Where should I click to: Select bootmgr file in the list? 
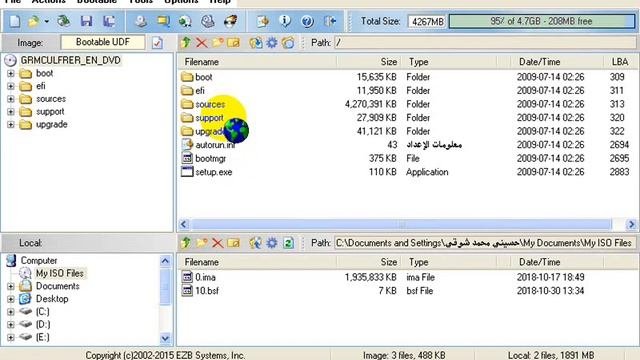pos(210,158)
